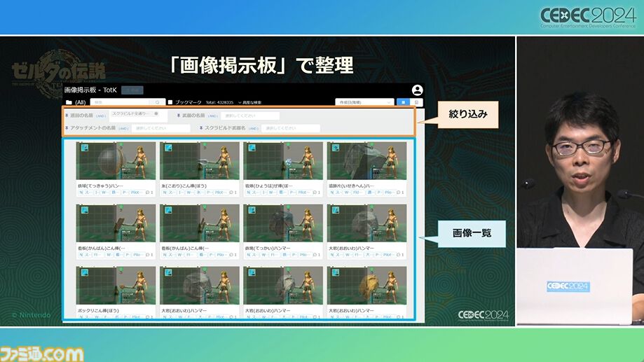Open the 武器の名前 selection dropdown
The height and width of the screenshot is (362, 644).
pyautogui.click(x=250, y=116)
